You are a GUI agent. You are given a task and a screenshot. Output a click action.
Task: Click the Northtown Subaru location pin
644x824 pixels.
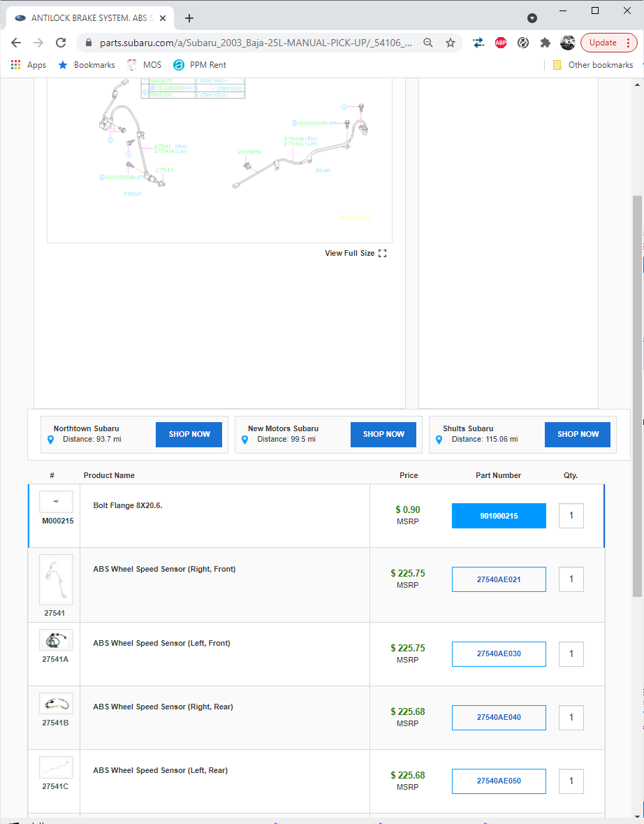pos(50,440)
